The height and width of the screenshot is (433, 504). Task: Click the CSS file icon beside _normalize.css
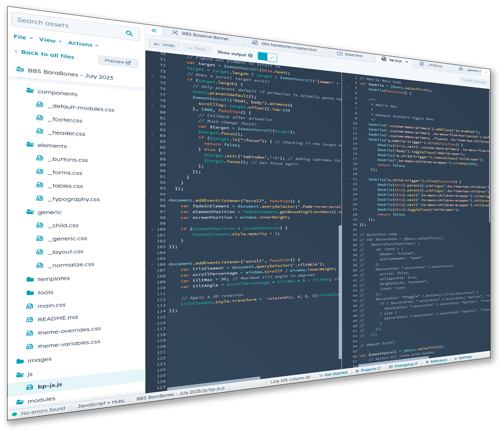pos(40,265)
